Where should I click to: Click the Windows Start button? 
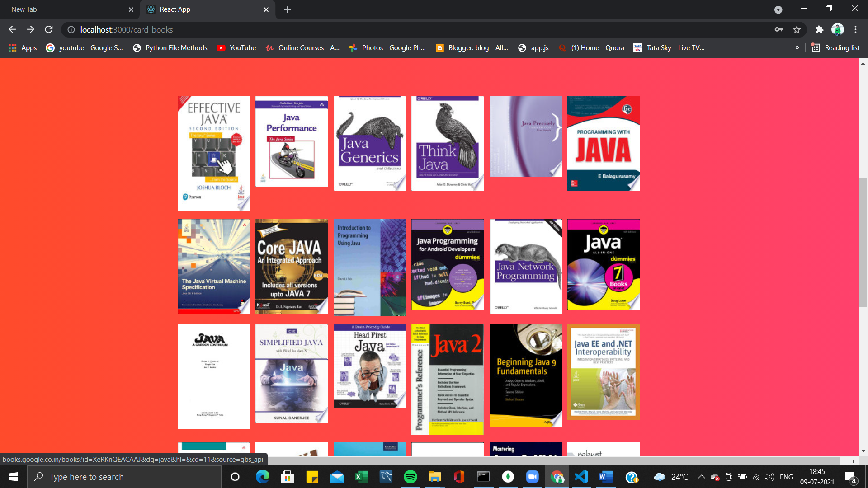coord(14,477)
